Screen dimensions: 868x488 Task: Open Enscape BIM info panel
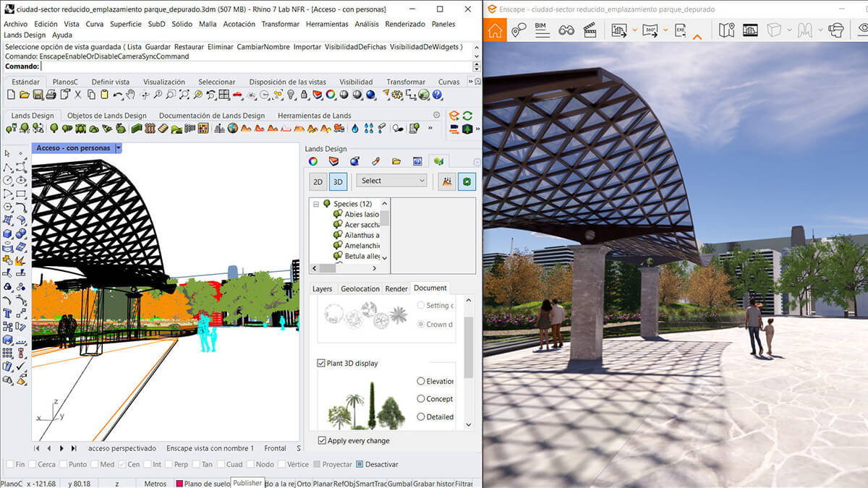[x=541, y=30]
